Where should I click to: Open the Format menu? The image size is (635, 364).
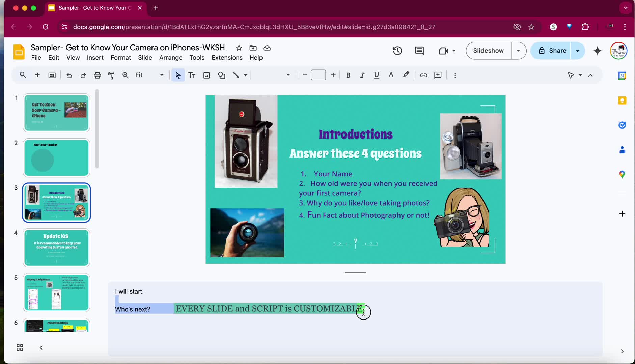121,58
